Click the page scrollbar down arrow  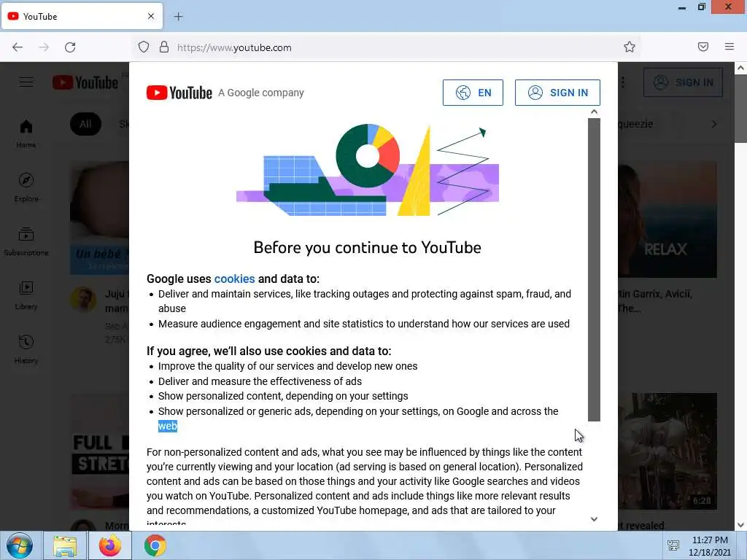point(740,525)
